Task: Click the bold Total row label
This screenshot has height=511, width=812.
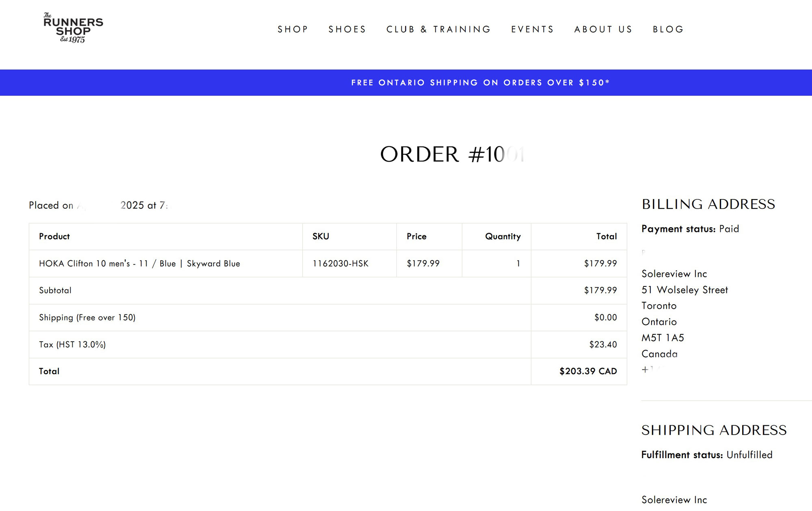Action: (49, 371)
